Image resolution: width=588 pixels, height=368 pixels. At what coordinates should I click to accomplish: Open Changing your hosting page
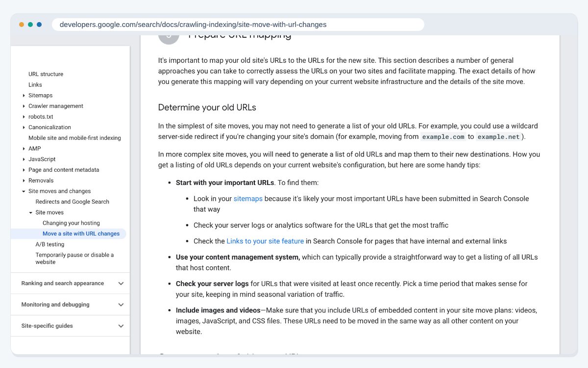point(71,223)
